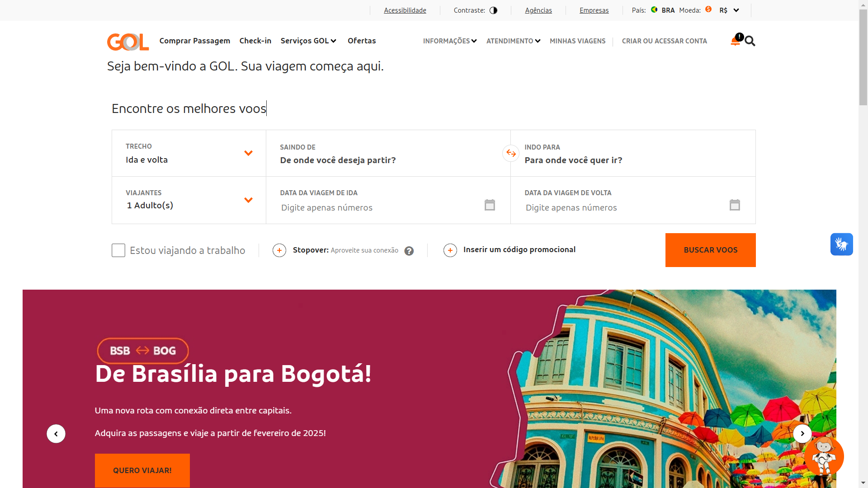Click the Agências link
This screenshot has height=488, width=868.
(x=538, y=10)
